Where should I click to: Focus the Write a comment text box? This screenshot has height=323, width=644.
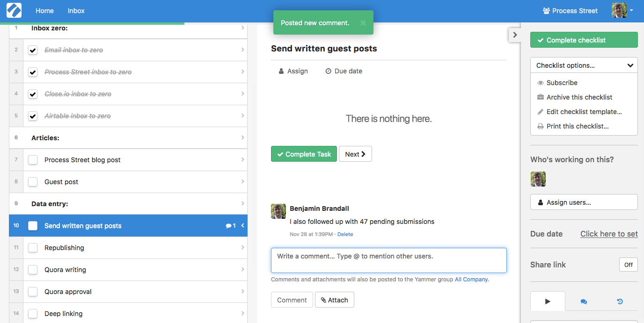click(389, 260)
